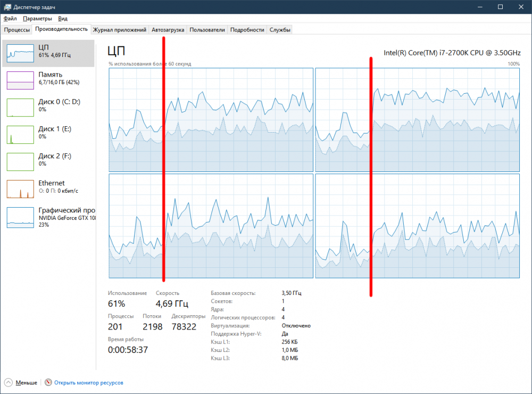Image resolution: width=532 pixels, height=394 pixels.
Task: Click the Время работы label
Action: pyautogui.click(x=126, y=339)
